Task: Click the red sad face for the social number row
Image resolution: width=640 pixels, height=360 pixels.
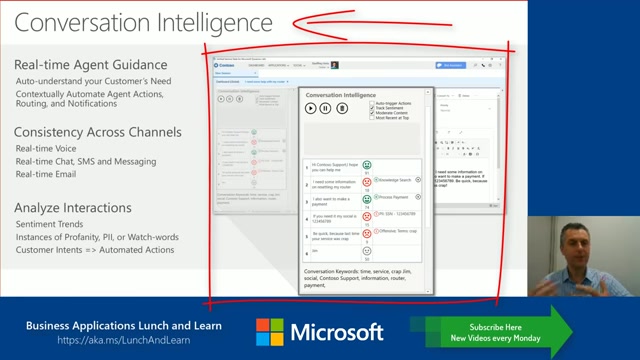Action: tap(367, 216)
